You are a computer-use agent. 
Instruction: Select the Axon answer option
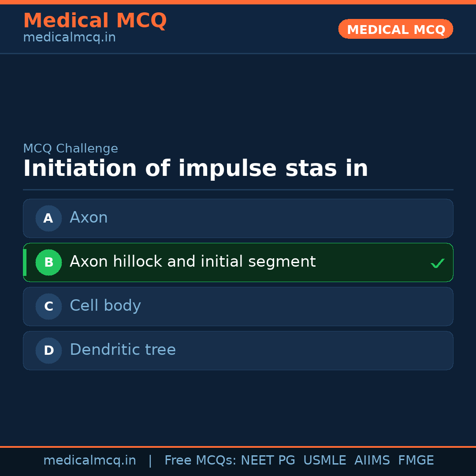click(x=238, y=218)
